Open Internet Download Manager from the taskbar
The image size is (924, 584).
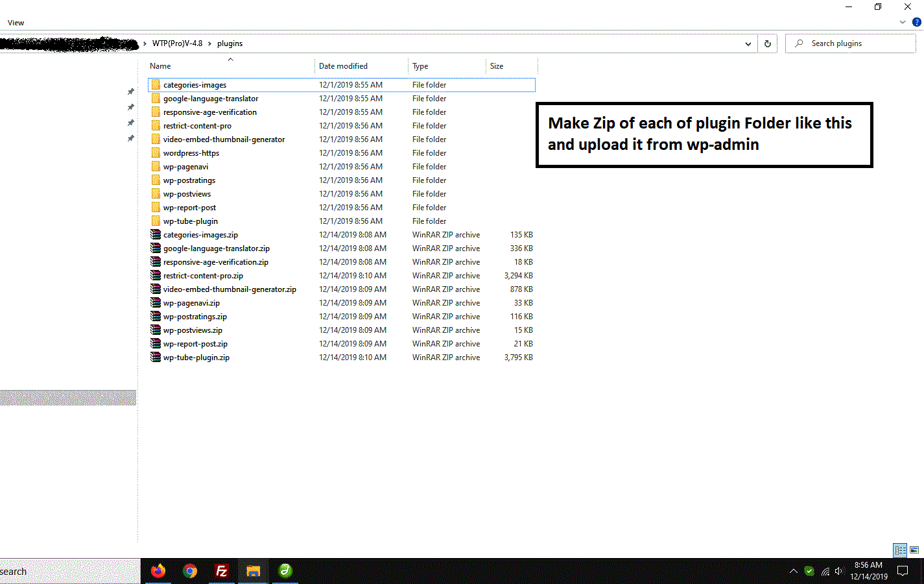(x=285, y=571)
